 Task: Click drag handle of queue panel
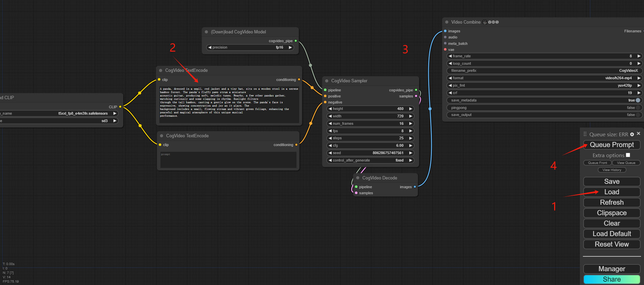tap(585, 134)
